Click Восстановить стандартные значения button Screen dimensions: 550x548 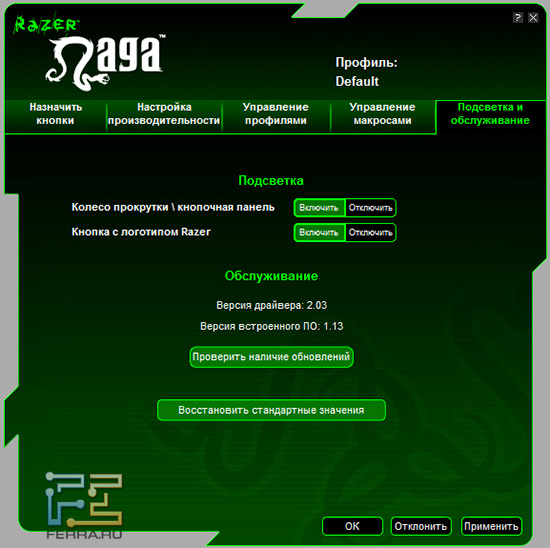click(271, 410)
